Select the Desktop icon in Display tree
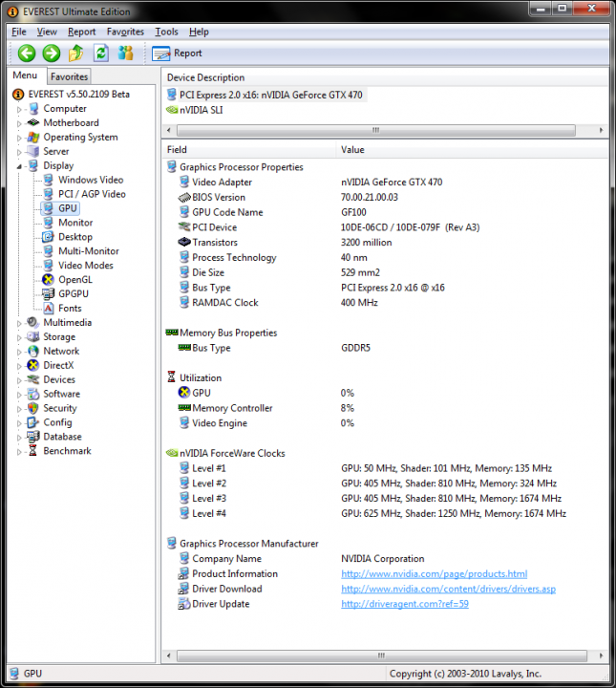 click(48, 237)
